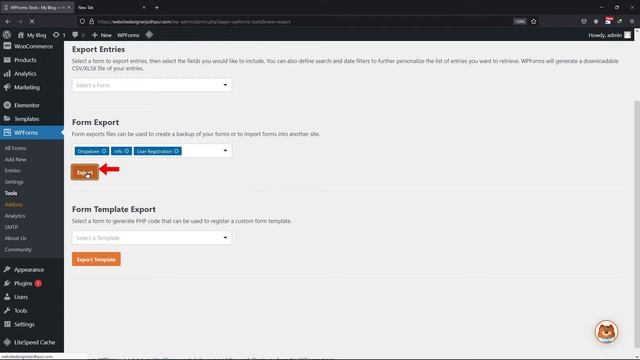The height and width of the screenshot is (360, 640).
Task: Click the Analytics bar chart icon in the sidebar
Action: (7, 73)
